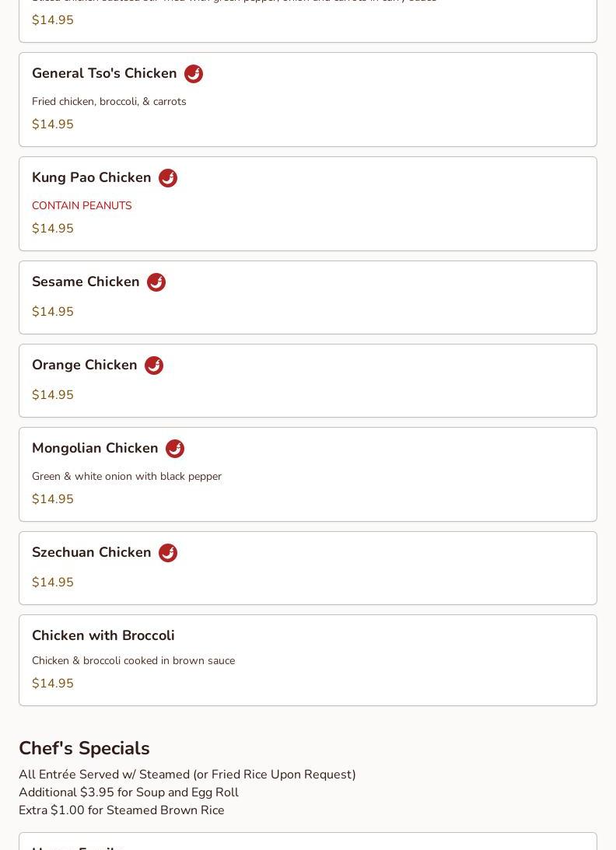Click the spicy icon next to Szechuan Chicken
This screenshot has height=850, width=616.
point(168,553)
